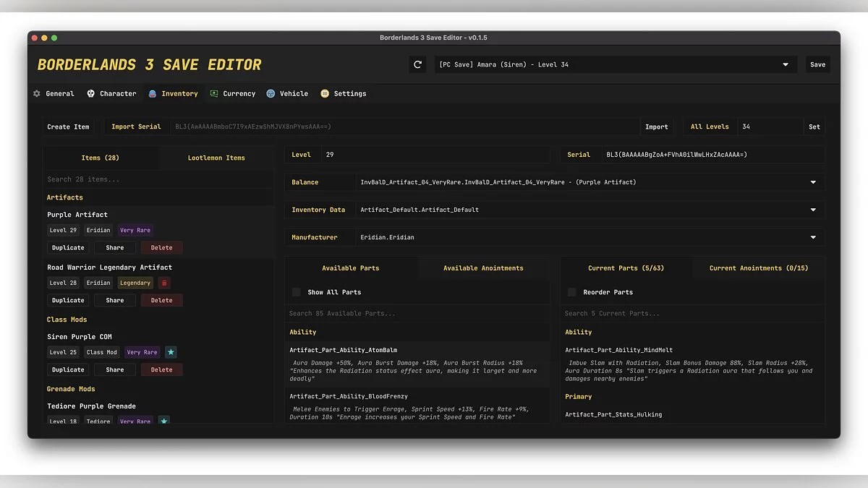Screen dimensions: 868x488
Task: Click the star icon on Siren Purple COM
Action: [x=171, y=352]
